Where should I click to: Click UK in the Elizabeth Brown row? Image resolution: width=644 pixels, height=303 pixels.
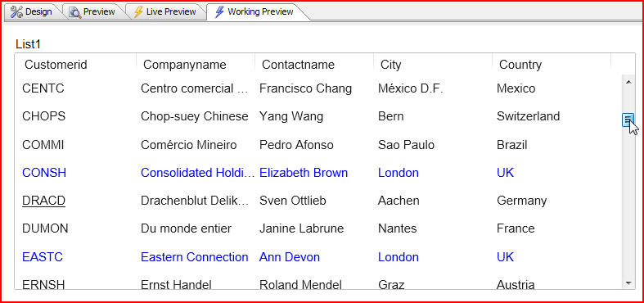point(505,173)
